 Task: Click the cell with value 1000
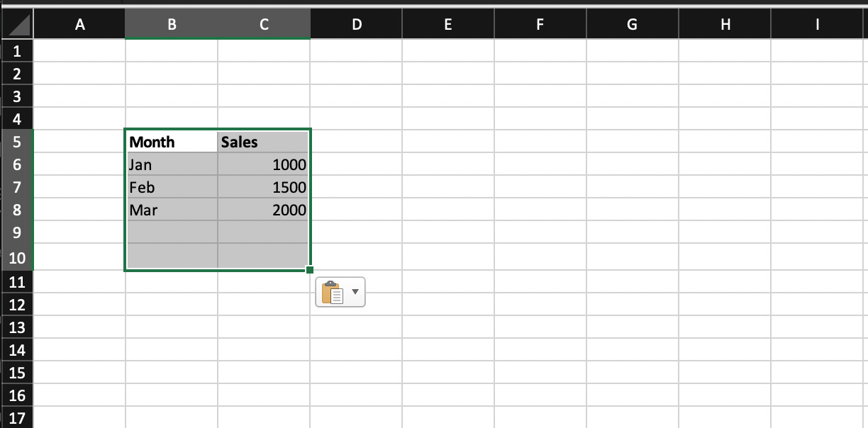263,164
